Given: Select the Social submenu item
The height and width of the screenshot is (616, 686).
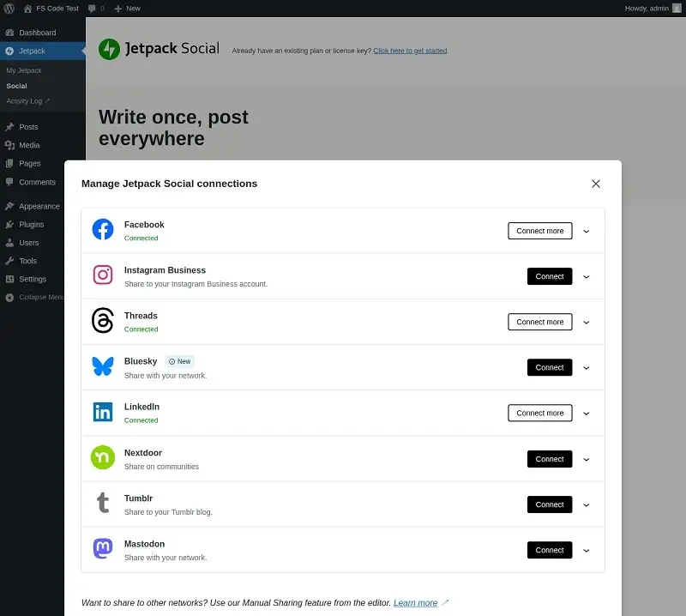Looking at the screenshot, I should (16, 86).
